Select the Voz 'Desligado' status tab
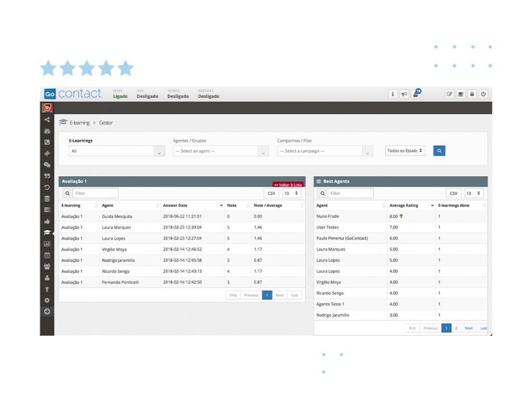The image size is (532, 395). pyautogui.click(x=147, y=94)
